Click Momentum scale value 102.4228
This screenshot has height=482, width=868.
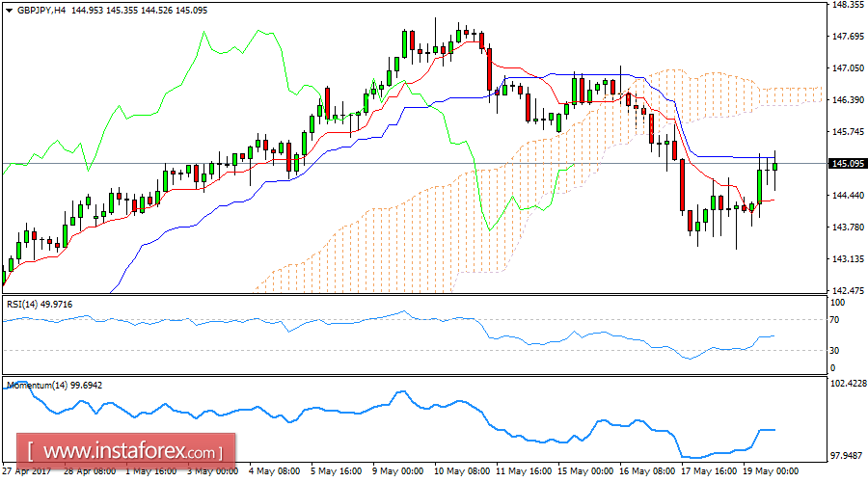point(849,384)
